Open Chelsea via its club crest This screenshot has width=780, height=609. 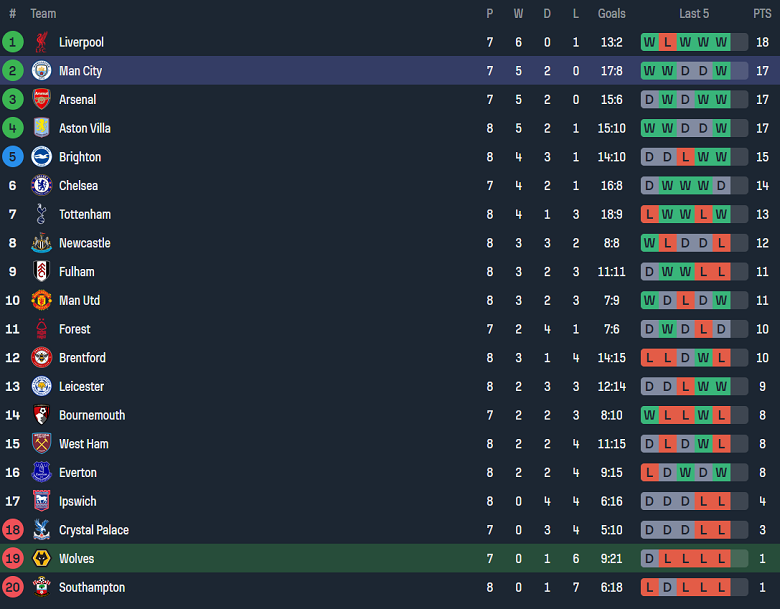coord(41,185)
